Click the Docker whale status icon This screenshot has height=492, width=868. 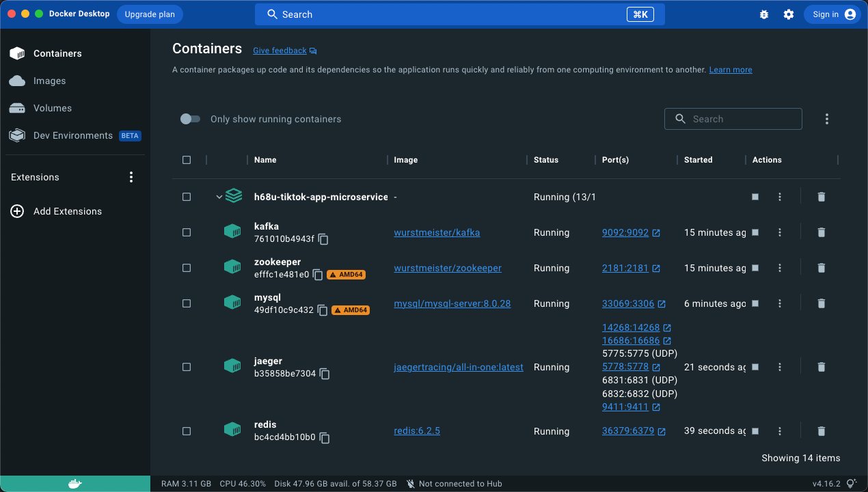[75, 484]
